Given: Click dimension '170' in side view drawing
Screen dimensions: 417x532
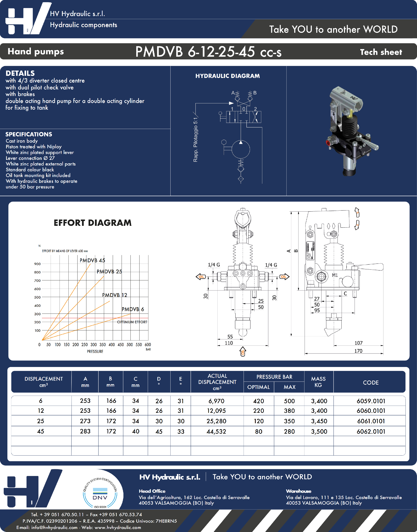Looking at the screenshot, I should (358, 351).
